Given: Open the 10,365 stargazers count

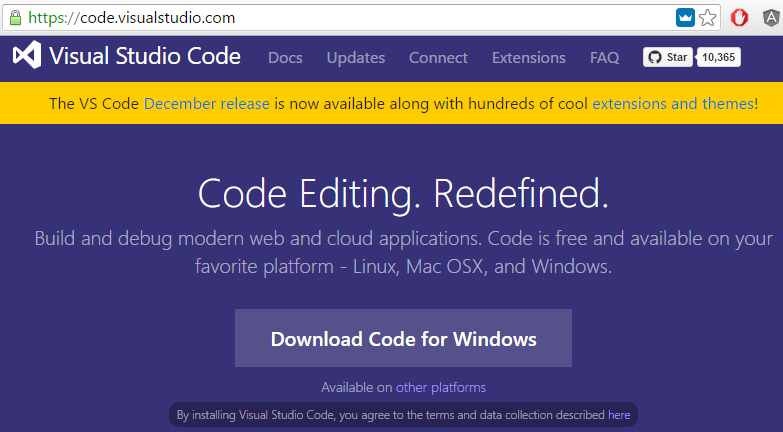Looking at the screenshot, I should point(718,57).
